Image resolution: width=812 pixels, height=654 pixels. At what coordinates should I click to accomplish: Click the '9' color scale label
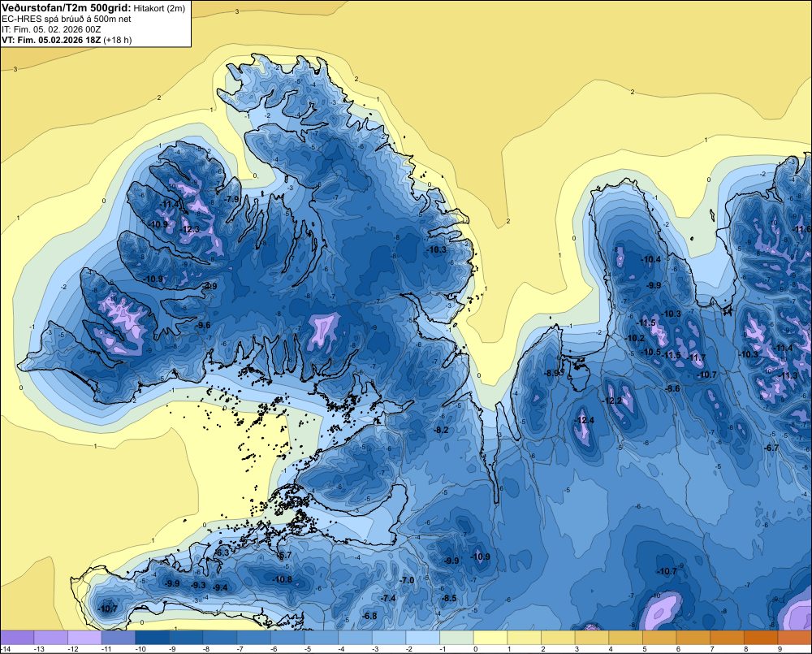[780, 649]
